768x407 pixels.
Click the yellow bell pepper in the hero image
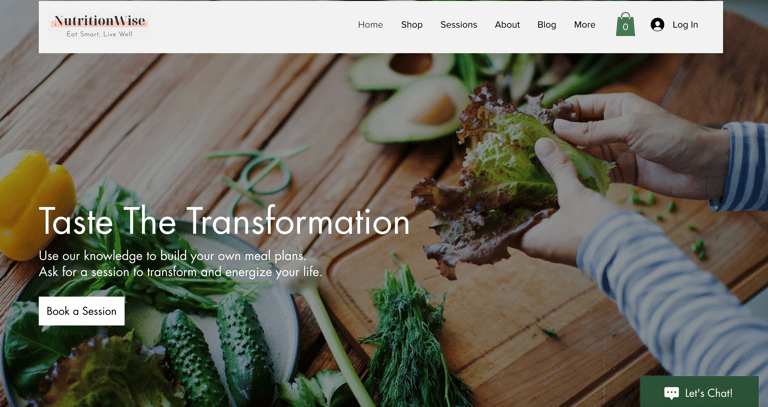[37, 206]
